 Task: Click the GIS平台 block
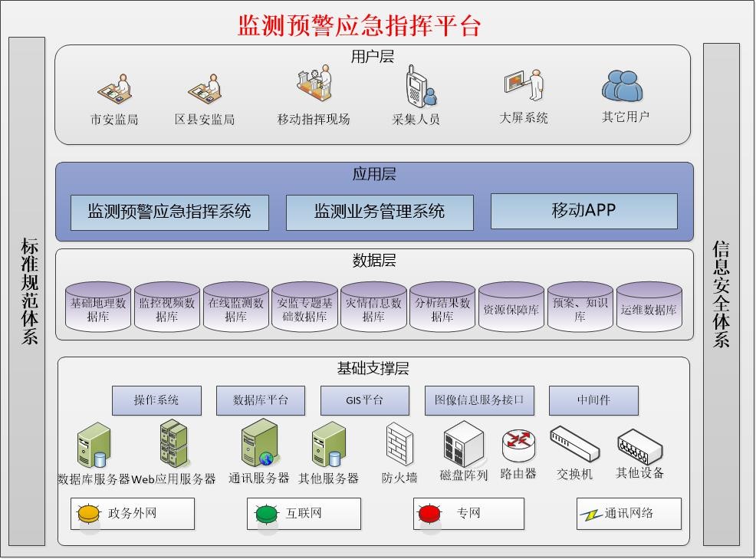coord(364,400)
